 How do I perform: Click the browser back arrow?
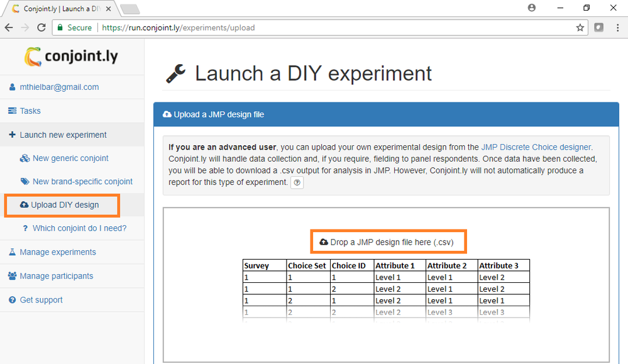[9, 28]
